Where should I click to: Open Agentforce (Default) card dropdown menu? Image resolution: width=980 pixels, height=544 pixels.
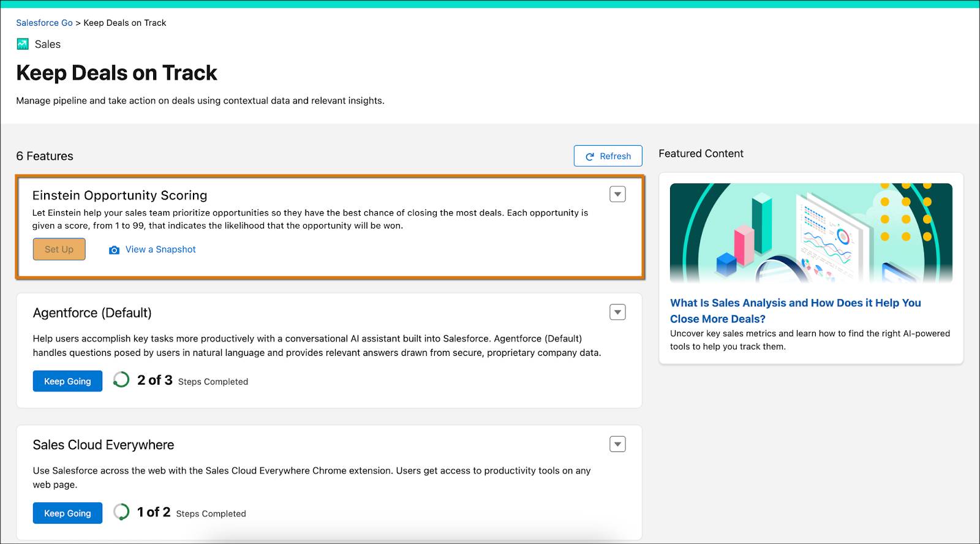coord(617,312)
